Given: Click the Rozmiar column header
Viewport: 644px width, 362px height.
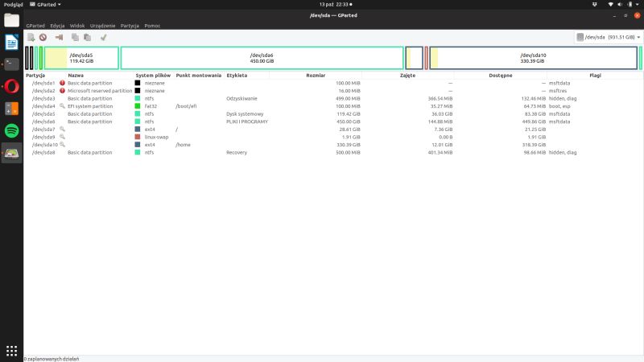Looking at the screenshot, I should pyautogui.click(x=316, y=76).
